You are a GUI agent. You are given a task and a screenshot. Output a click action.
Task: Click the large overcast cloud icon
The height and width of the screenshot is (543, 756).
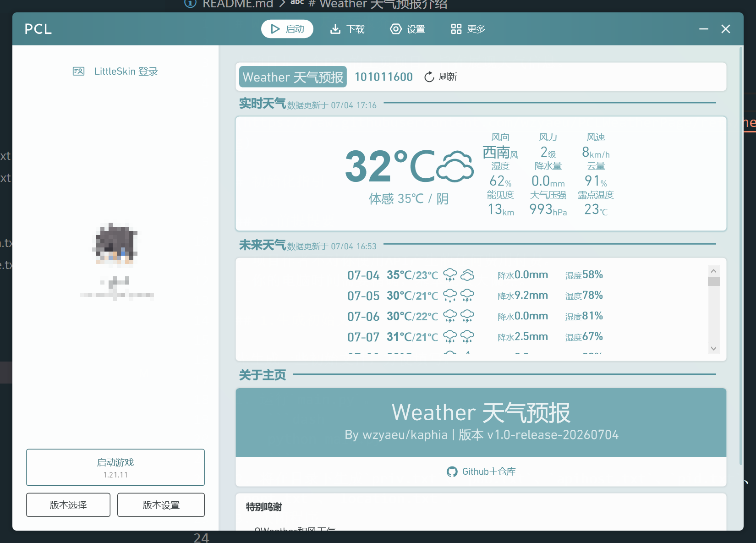click(455, 166)
